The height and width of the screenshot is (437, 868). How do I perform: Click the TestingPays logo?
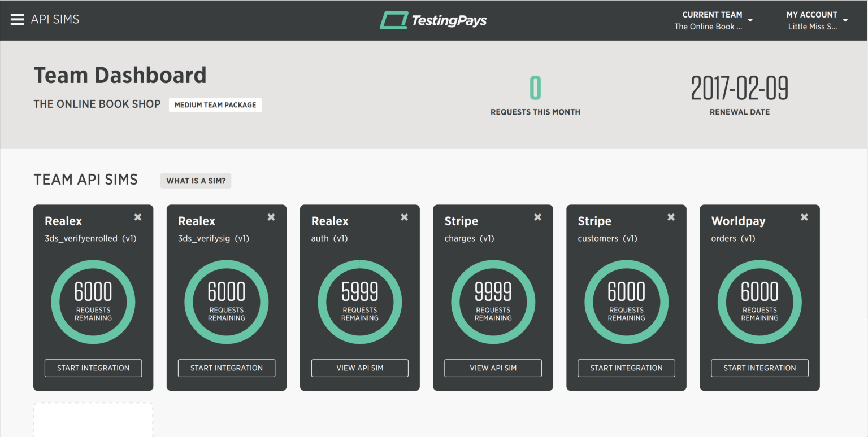pyautogui.click(x=433, y=20)
